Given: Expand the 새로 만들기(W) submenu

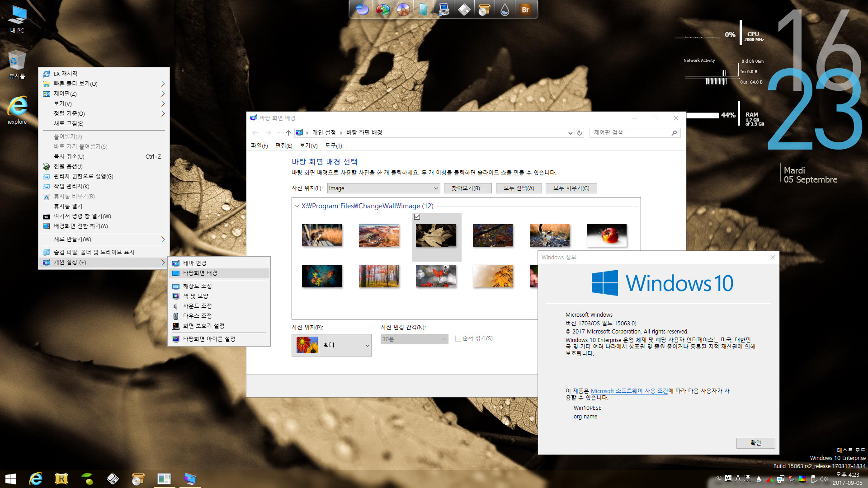Looking at the screenshot, I should (x=163, y=239).
